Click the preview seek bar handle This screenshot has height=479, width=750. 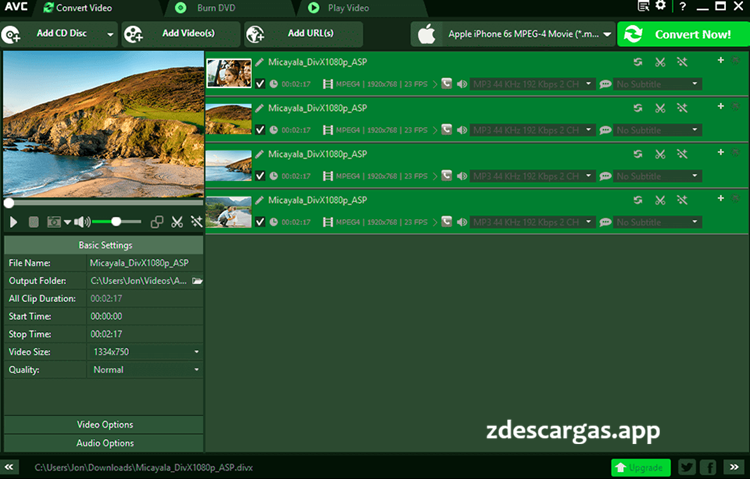point(9,203)
